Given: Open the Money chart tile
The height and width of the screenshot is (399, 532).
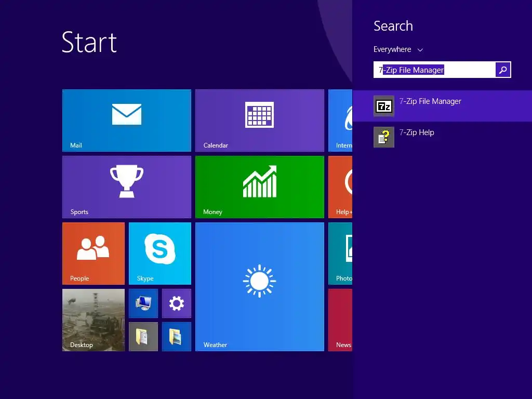Looking at the screenshot, I should tap(260, 187).
